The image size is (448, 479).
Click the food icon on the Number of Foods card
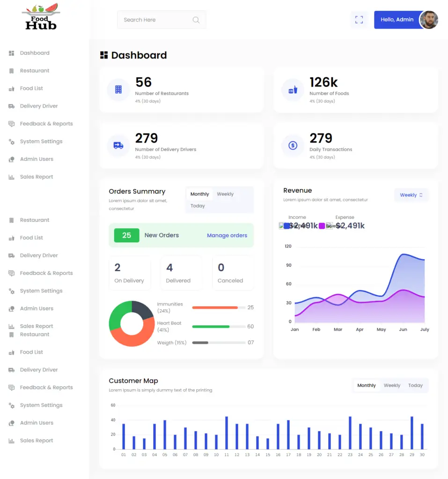[x=293, y=89]
